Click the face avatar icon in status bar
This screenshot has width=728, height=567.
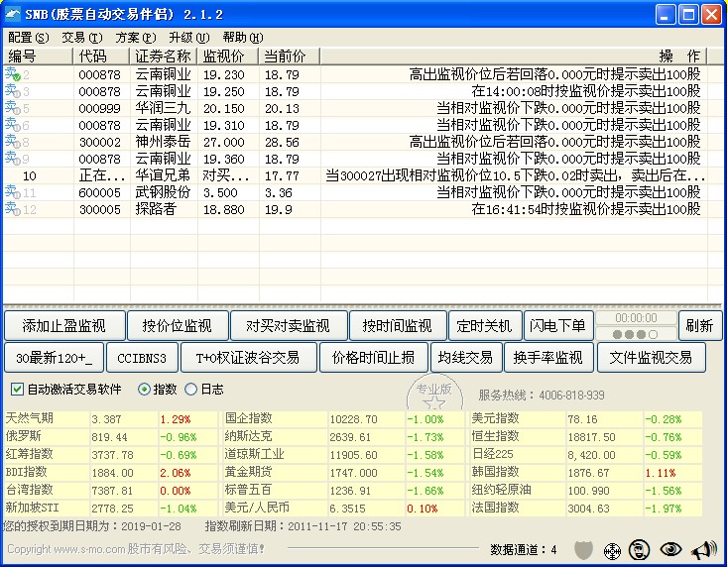[640, 549]
